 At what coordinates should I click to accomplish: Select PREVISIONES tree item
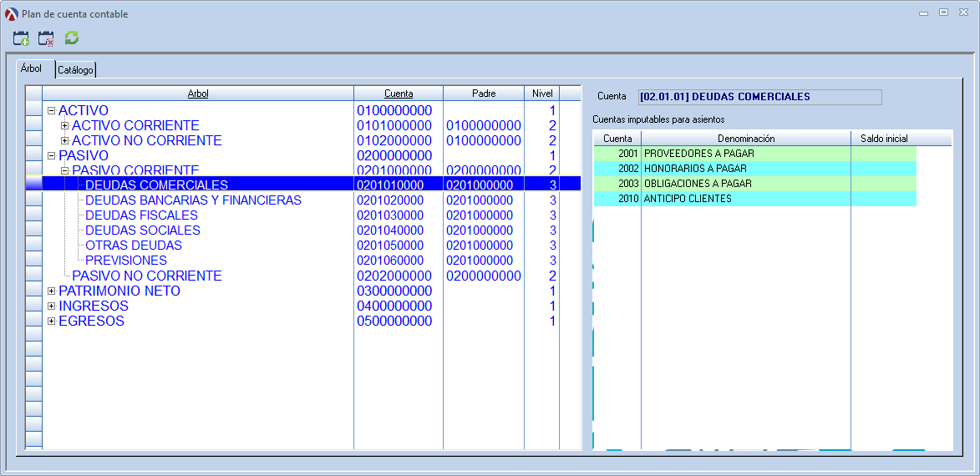(126, 261)
